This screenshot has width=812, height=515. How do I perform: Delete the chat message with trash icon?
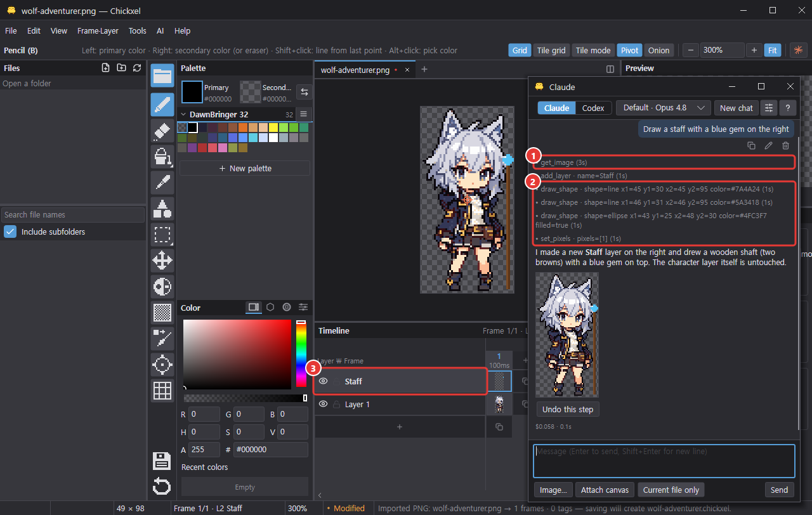(x=785, y=146)
